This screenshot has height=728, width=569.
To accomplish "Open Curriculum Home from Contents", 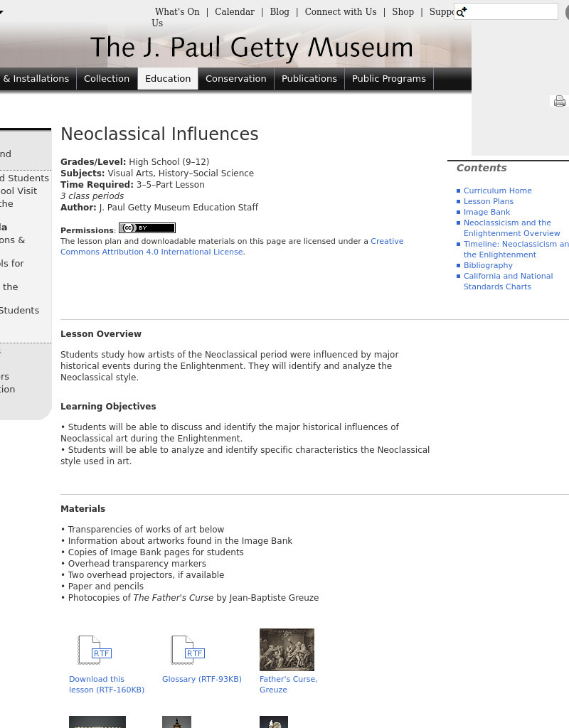I will pos(498,191).
